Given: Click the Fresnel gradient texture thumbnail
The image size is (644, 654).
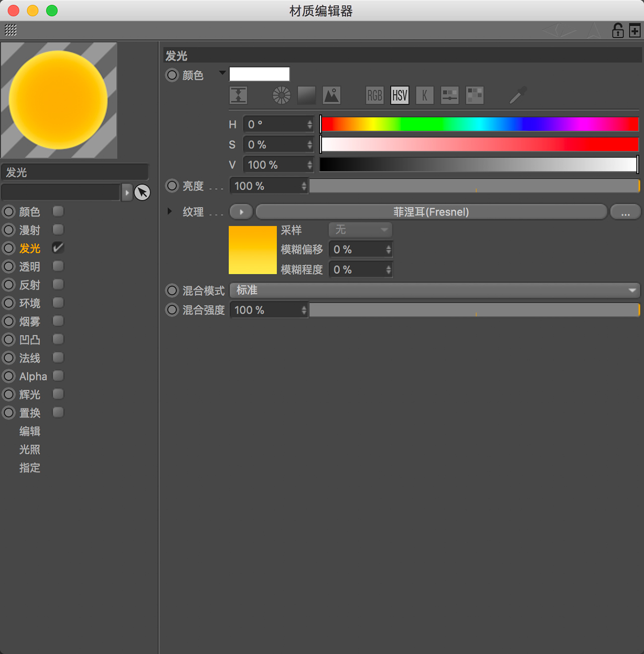Looking at the screenshot, I should click(253, 250).
